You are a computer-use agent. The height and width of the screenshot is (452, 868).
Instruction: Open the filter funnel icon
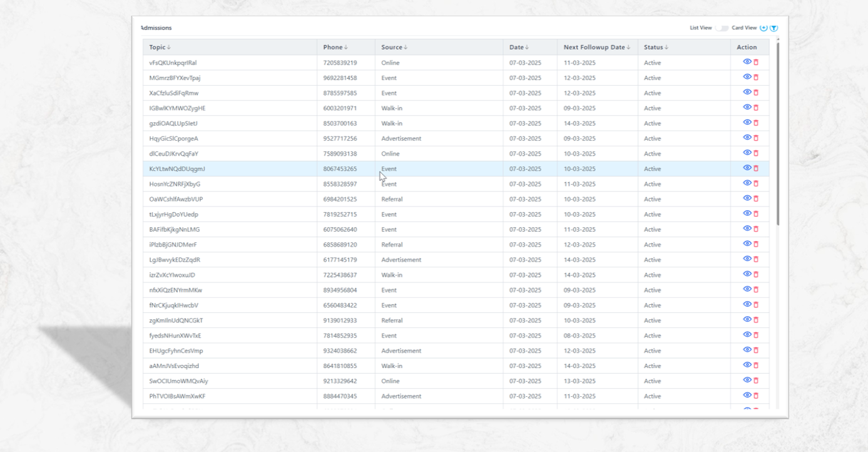coord(774,28)
